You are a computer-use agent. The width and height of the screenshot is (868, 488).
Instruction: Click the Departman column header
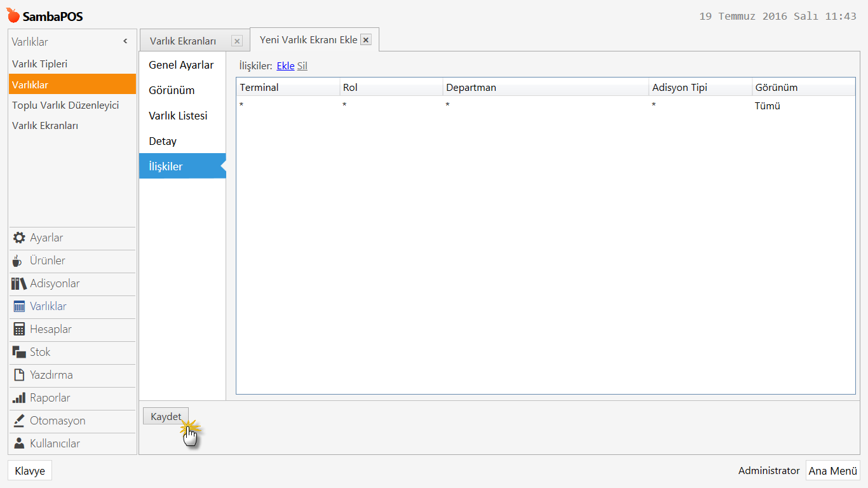click(x=546, y=87)
